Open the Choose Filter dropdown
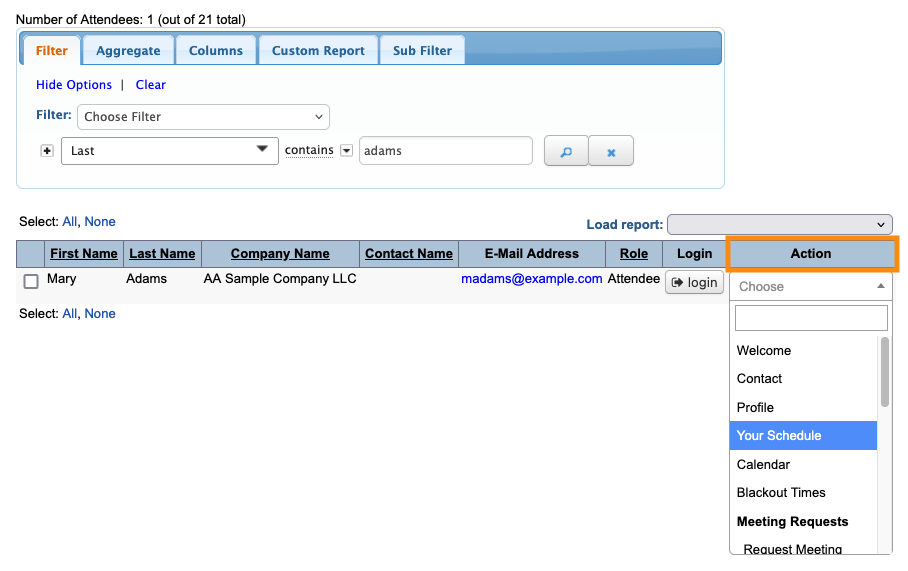 pos(203,117)
